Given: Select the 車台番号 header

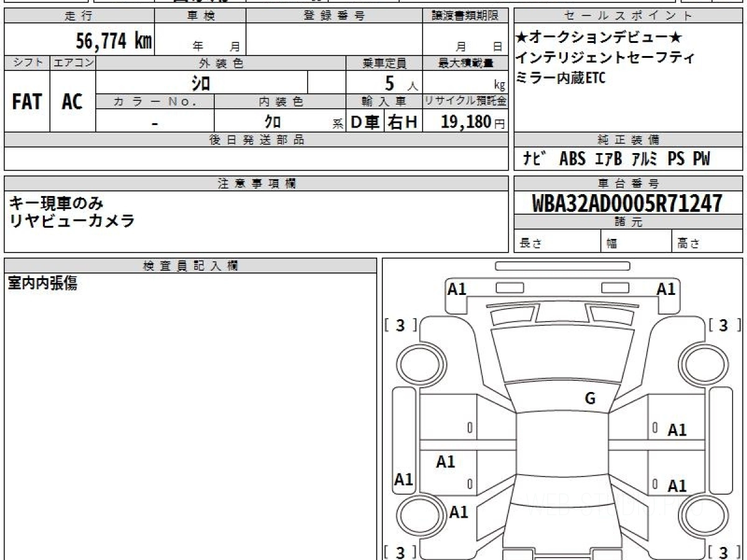Looking at the screenshot, I should (x=628, y=184).
